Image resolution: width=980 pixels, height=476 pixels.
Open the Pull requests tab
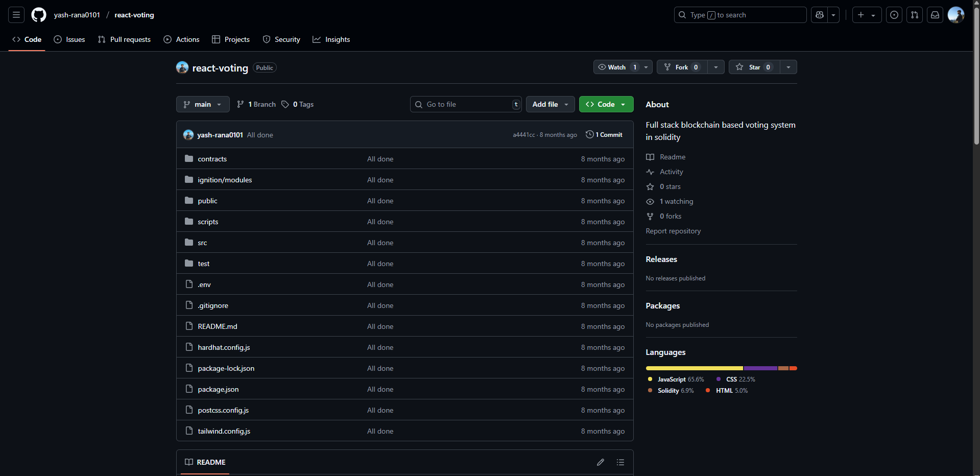click(x=124, y=39)
